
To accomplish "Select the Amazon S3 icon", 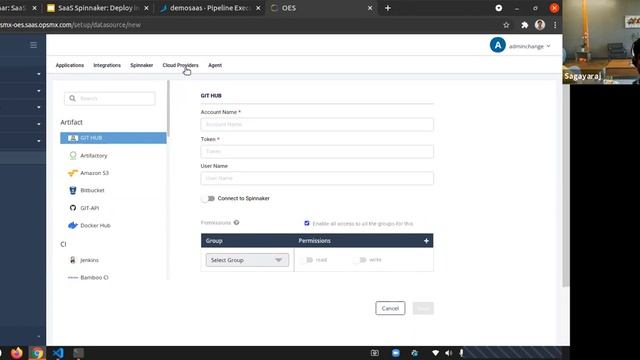I will 73,173.
